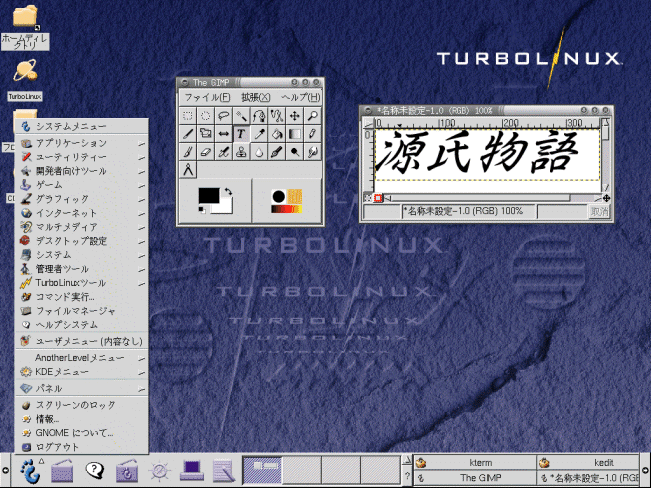The height and width of the screenshot is (488, 651).
Task: Choose the Pencil tool
Action: (x=313, y=134)
